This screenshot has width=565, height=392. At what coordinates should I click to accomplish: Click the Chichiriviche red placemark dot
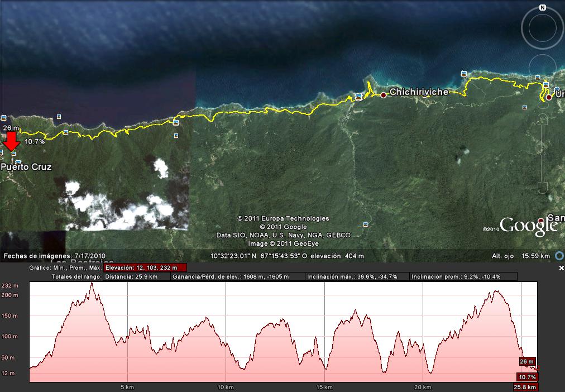384,95
